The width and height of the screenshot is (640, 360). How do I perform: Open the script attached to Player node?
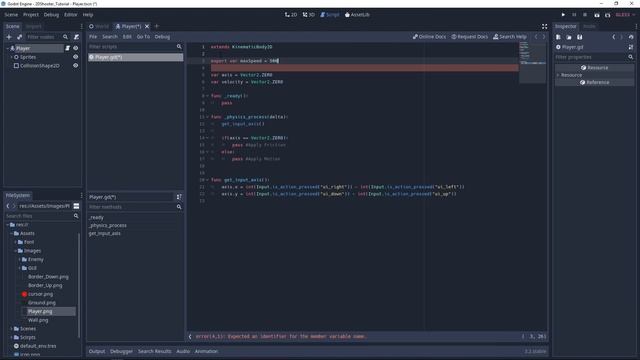(x=68, y=48)
